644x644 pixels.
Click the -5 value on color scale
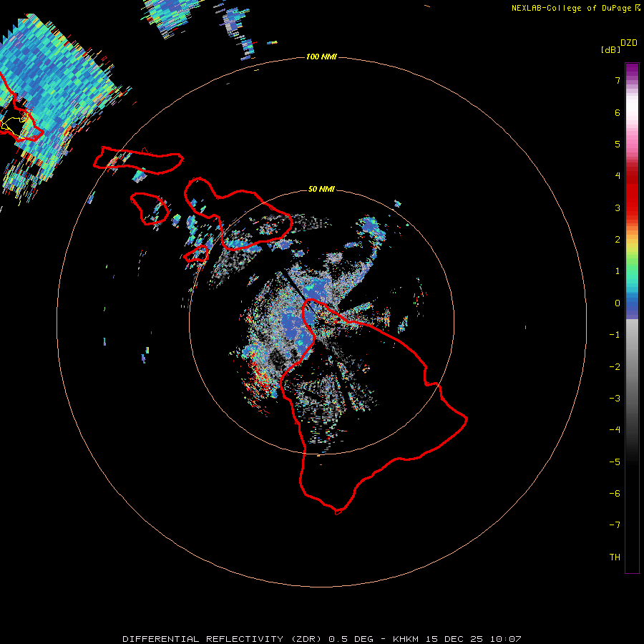[x=615, y=462]
